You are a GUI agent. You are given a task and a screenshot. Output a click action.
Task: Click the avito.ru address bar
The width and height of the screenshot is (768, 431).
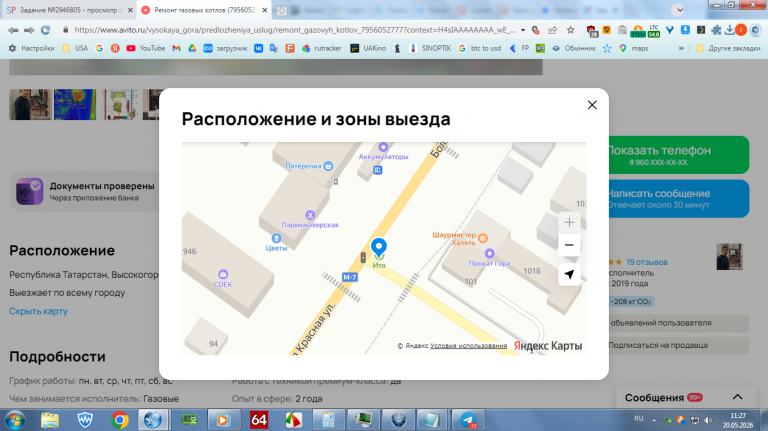tap(294, 30)
